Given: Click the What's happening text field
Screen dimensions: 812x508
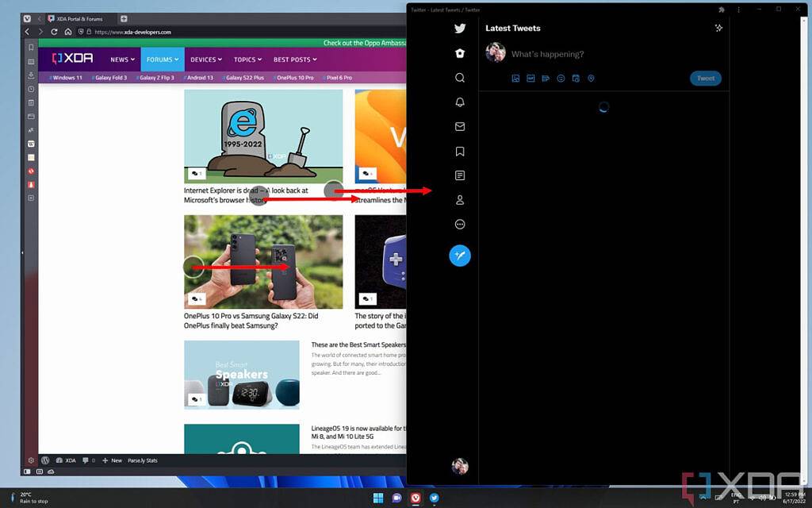Looking at the screenshot, I should (547, 54).
